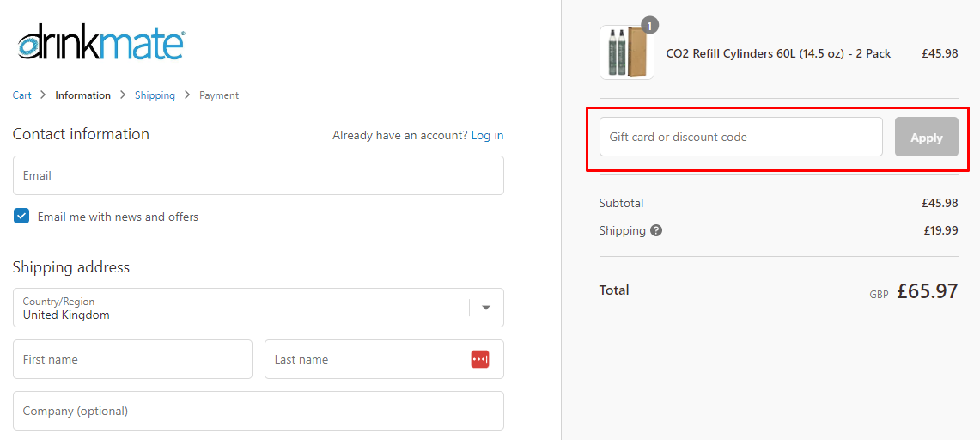Focus the Email input field
This screenshot has width=980, height=440.
click(x=259, y=175)
